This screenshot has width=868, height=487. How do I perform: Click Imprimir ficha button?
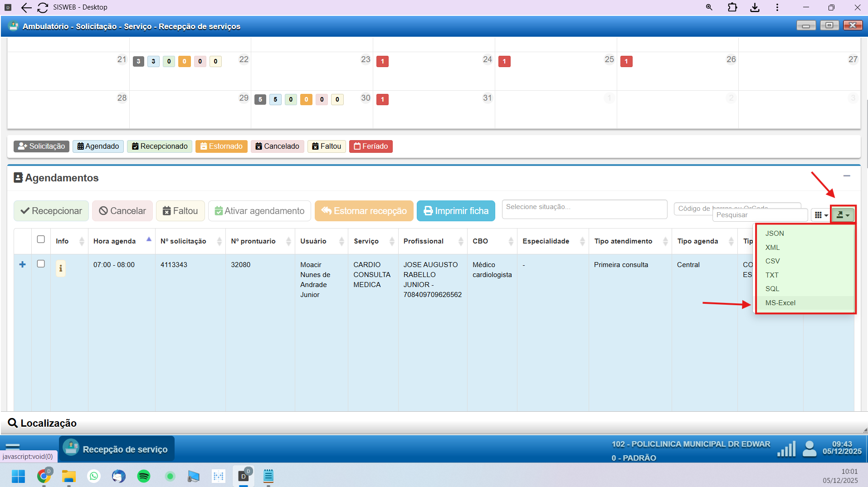tap(456, 211)
